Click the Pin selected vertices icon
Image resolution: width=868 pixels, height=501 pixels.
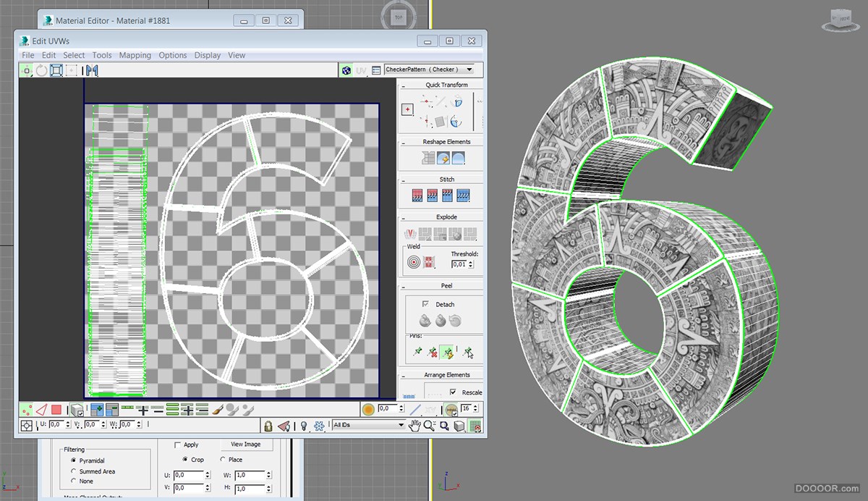(417, 353)
